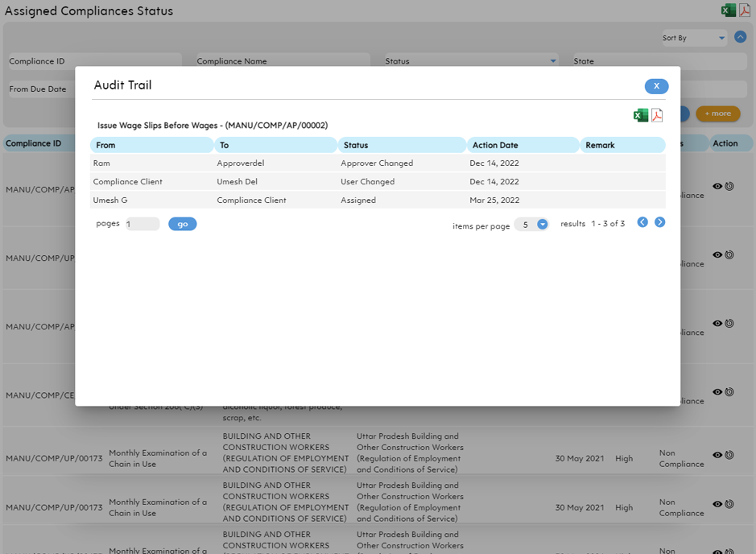Sort the audit trail by To column
756x554 pixels.
click(x=275, y=145)
